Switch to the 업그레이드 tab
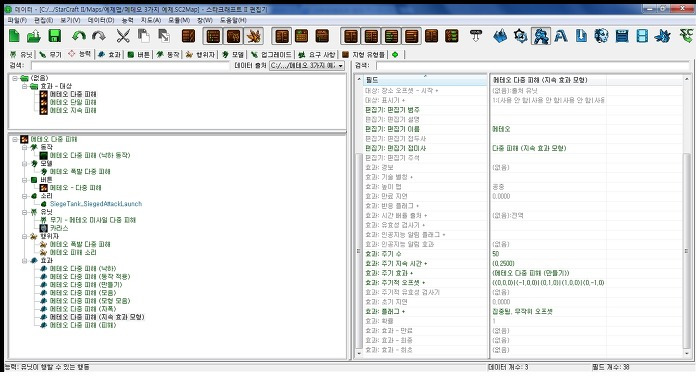 tap(271, 54)
